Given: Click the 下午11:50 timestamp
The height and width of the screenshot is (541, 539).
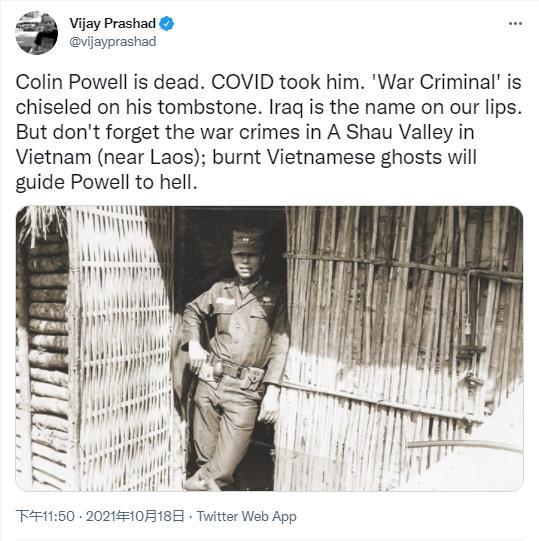Looking at the screenshot, I should (x=45, y=516).
